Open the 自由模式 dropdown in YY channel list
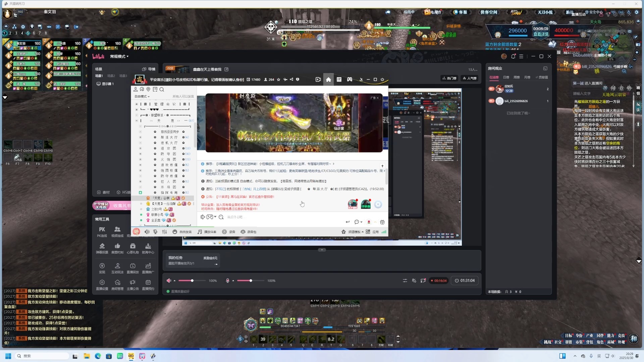This screenshot has width=644, height=362. tap(142, 97)
